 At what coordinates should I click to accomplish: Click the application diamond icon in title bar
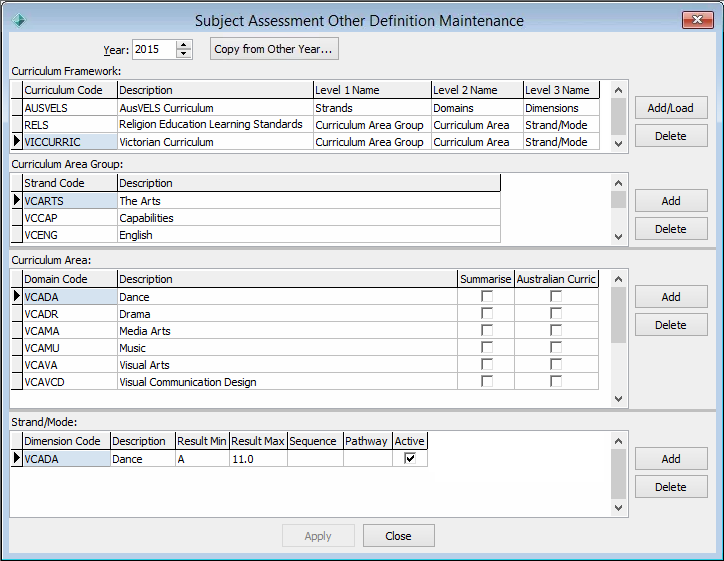[x=18, y=20]
